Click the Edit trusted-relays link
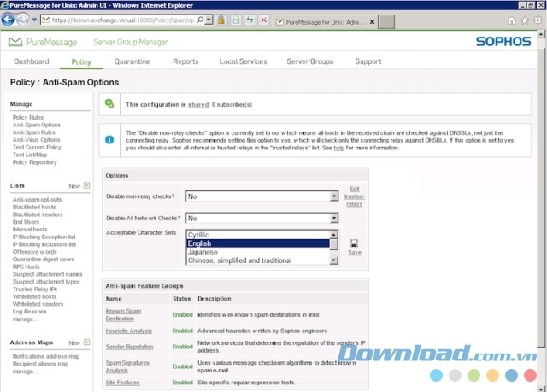Image resolution: width=547 pixels, height=392 pixels. pos(354,196)
